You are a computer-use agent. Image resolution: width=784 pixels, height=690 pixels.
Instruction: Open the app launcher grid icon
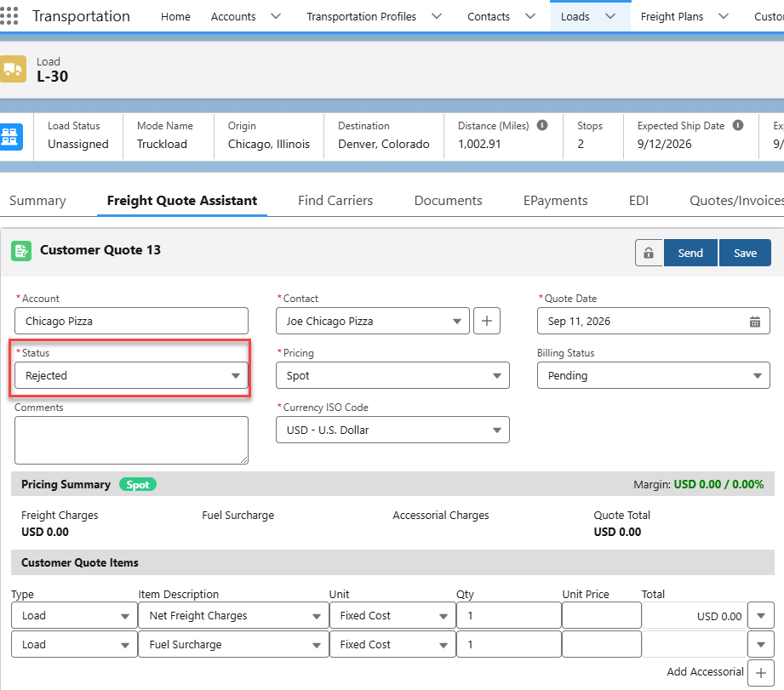click(9, 16)
